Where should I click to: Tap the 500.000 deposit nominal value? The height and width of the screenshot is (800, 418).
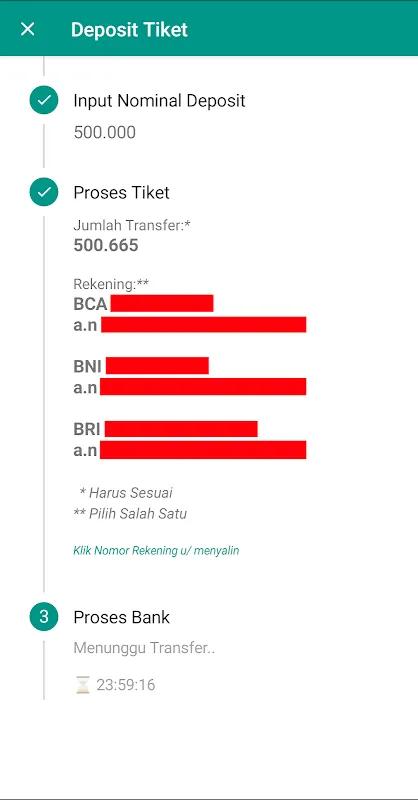coord(105,133)
